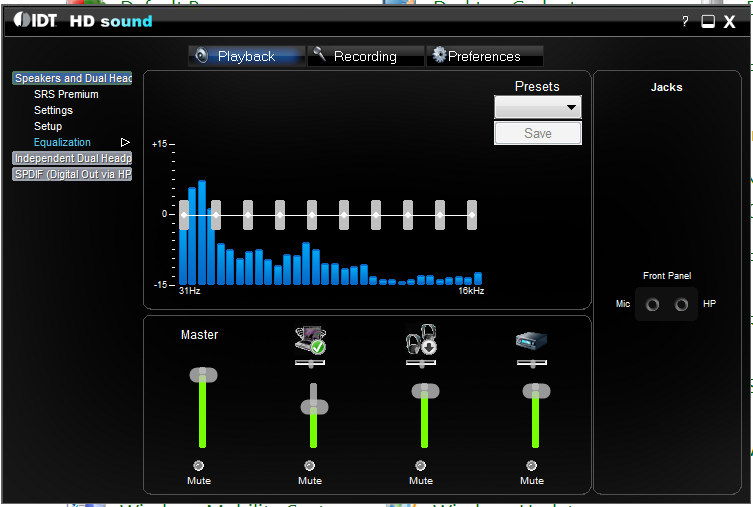The image size is (753, 507).
Task: Open the Setup entry in sidebar
Action: [x=48, y=126]
